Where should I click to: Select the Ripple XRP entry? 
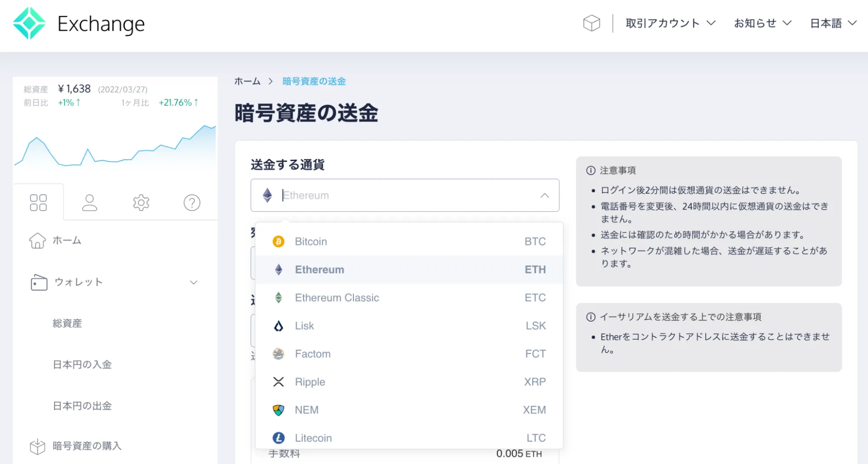tap(310, 382)
